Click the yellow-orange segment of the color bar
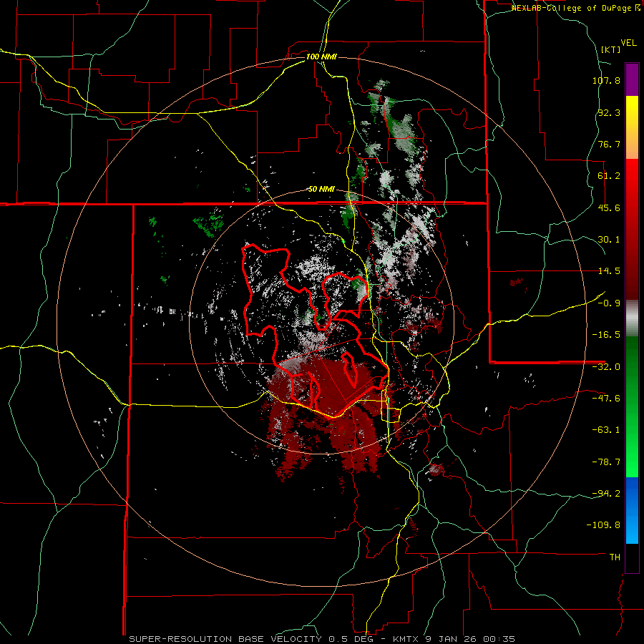Viewport: 644px width, 644px height. coord(632,127)
